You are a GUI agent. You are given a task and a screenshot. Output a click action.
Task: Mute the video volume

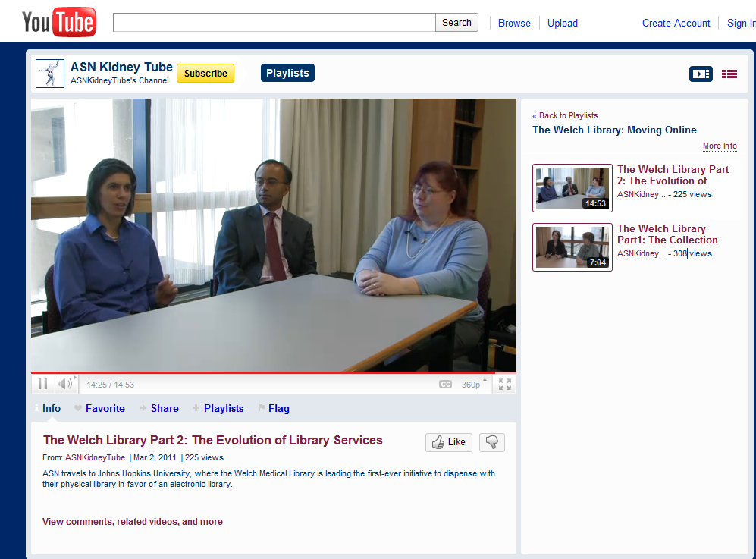[65, 384]
